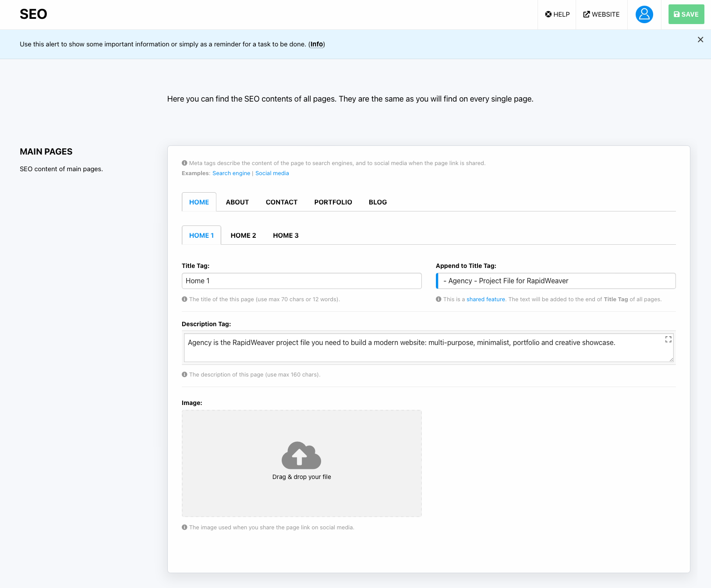This screenshot has height=588, width=711.
Task: Open WEBSITE in external view
Action: 601,14
